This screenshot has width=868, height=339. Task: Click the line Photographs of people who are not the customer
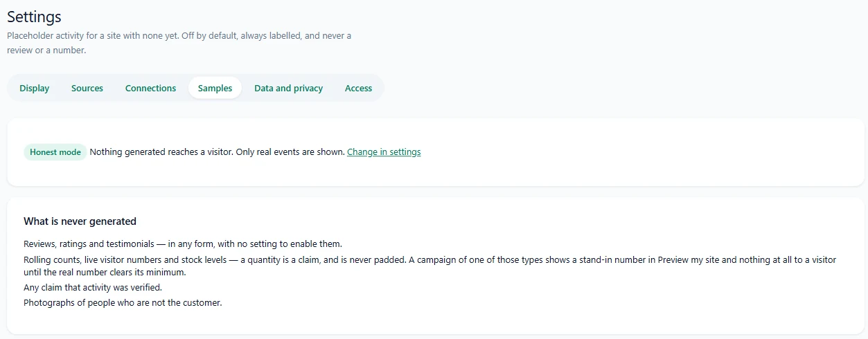tap(123, 303)
